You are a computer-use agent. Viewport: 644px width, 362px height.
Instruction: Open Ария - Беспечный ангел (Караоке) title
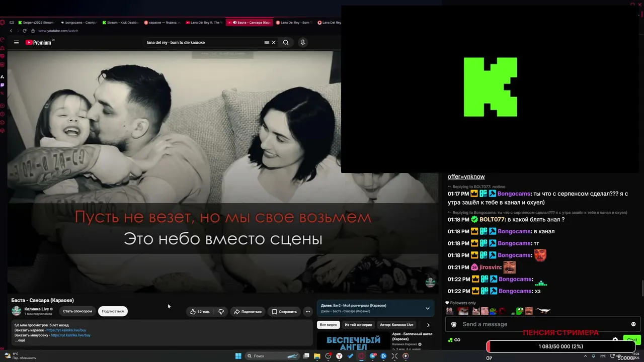click(412, 336)
